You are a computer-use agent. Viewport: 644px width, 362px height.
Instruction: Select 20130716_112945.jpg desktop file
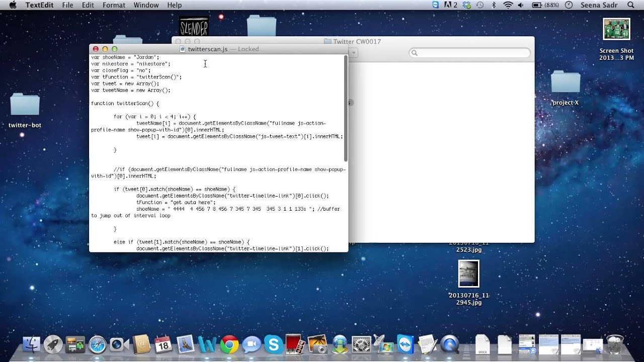pyautogui.click(x=469, y=283)
